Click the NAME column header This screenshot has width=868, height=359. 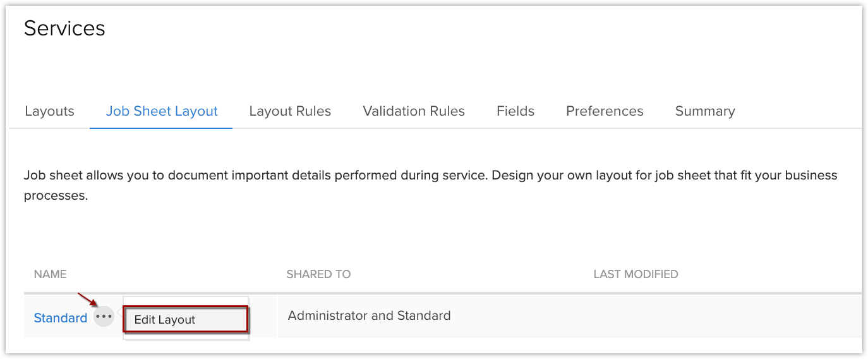(x=50, y=274)
